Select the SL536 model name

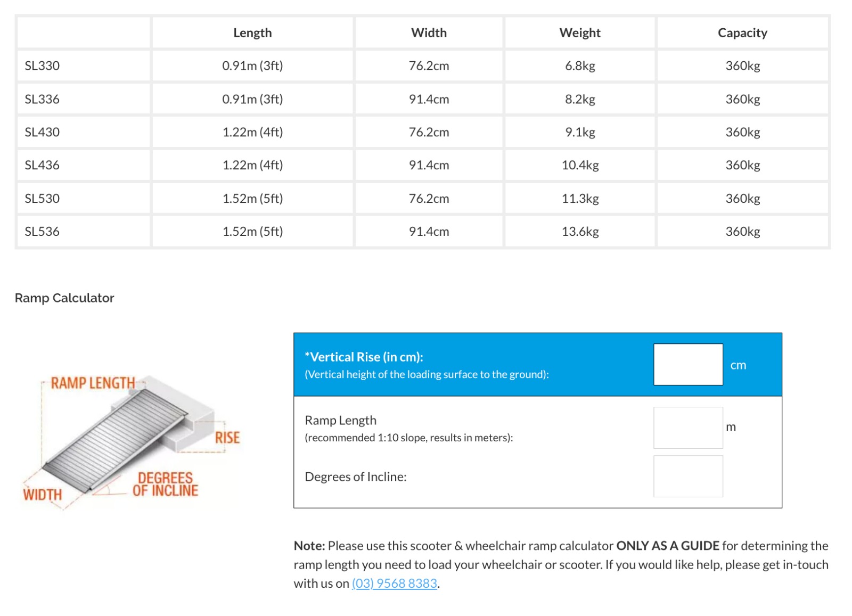point(42,232)
